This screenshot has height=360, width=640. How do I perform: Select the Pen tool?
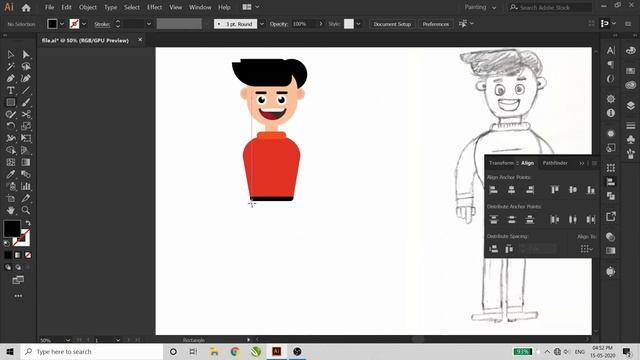(11, 78)
